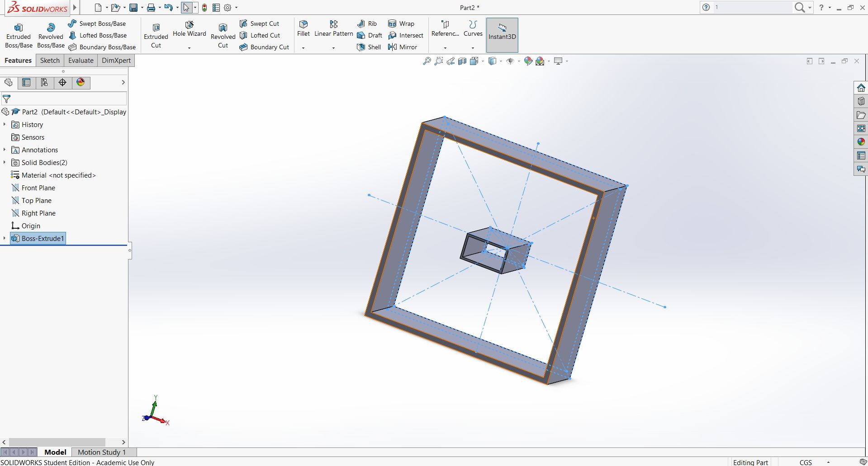Open the ConfigurationManager tab
868x466 pixels.
pyautogui.click(x=44, y=82)
